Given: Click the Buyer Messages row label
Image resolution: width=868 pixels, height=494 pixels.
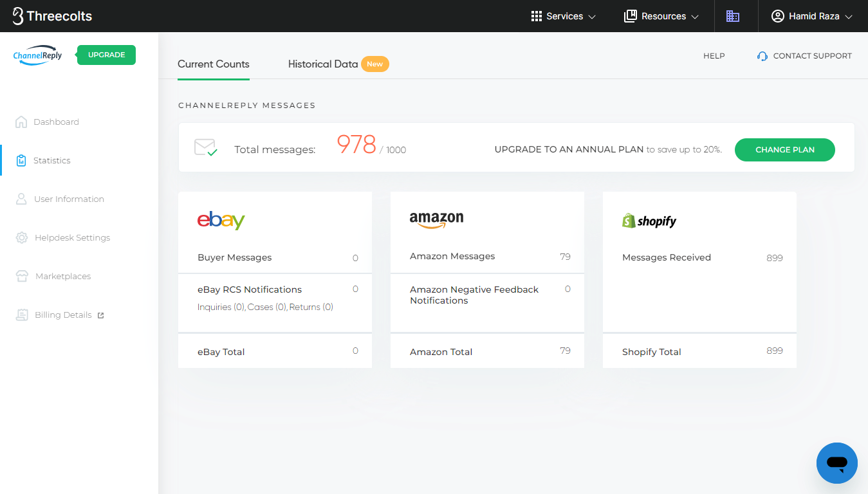Looking at the screenshot, I should point(235,257).
